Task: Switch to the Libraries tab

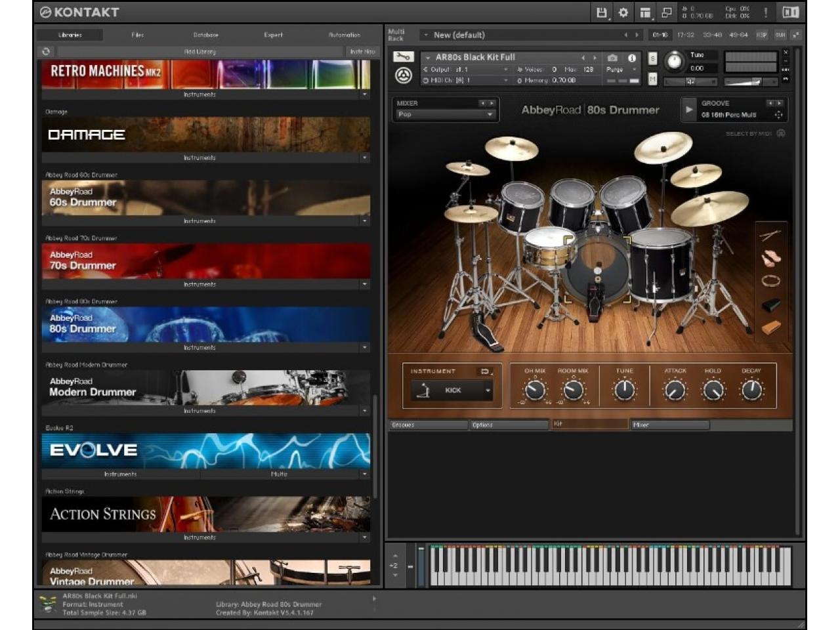Action: tap(70, 35)
